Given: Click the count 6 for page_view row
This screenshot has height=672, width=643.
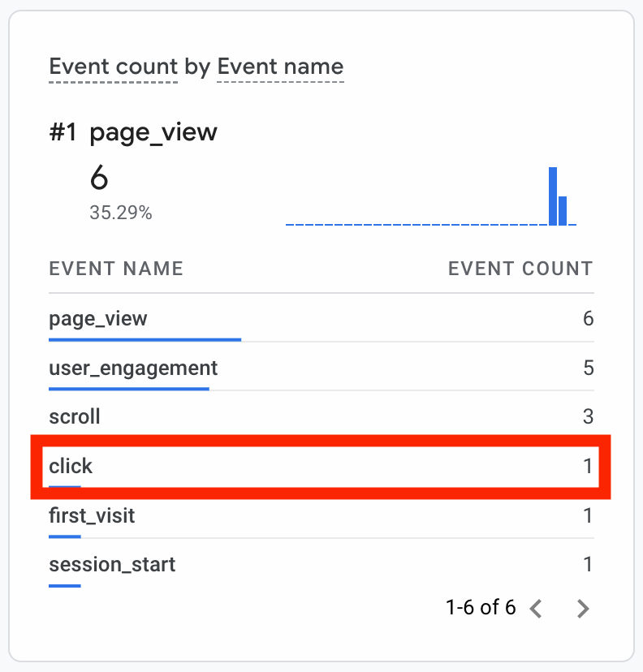Looking at the screenshot, I should point(588,318).
